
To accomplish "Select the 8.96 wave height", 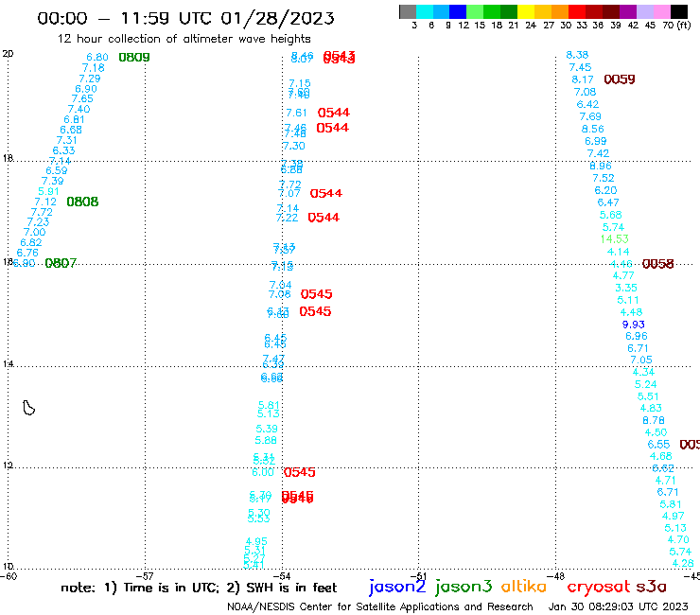I will pyautogui.click(x=601, y=166).
